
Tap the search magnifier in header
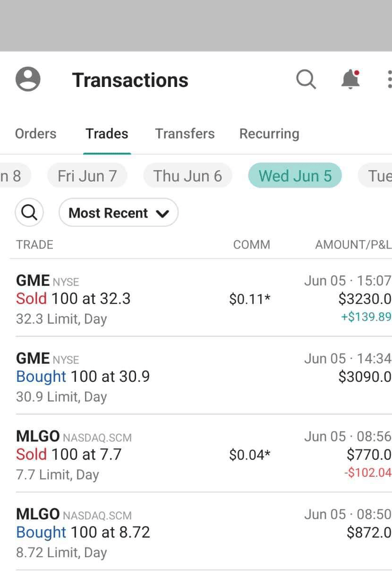306,79
